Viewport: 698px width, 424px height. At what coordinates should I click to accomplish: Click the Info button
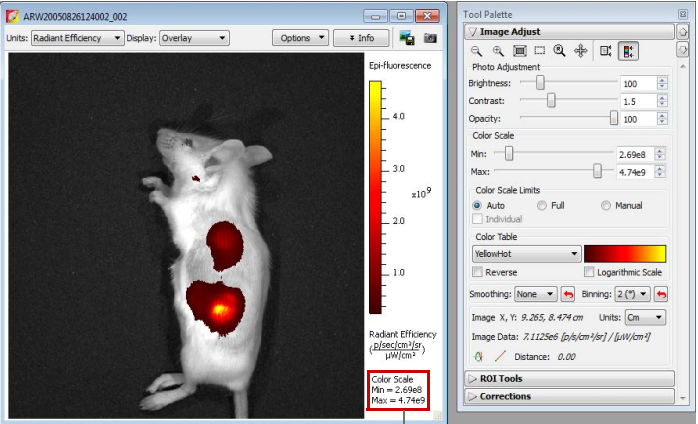(361, 38)
